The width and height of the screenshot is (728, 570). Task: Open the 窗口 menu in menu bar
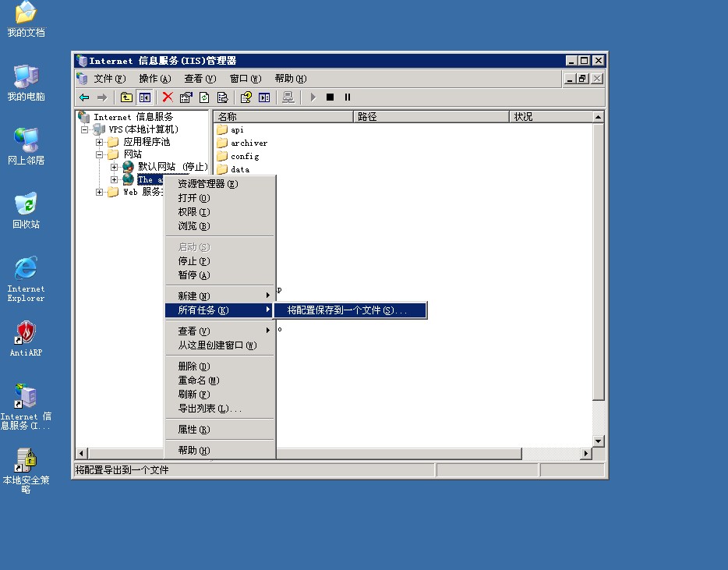pyautogui.click(x=246, y=79)
